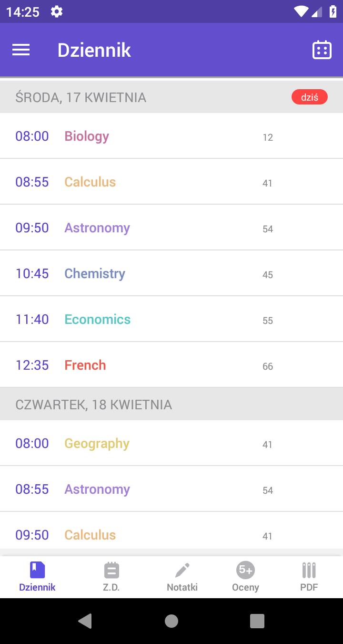Viewport: 343px width, 644px height.
Task: Select the 11:40 Economics lesson
Action: pos(171,319)
